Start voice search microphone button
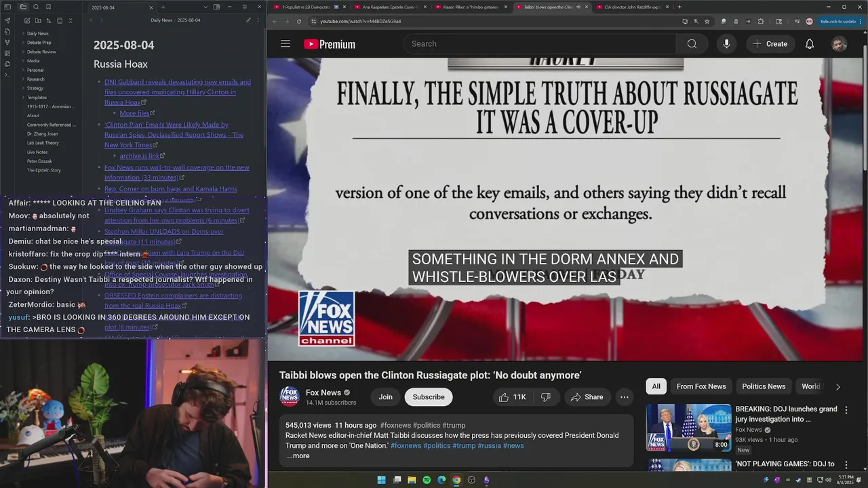Screen dimensions: 868x488 click(726, 44)
